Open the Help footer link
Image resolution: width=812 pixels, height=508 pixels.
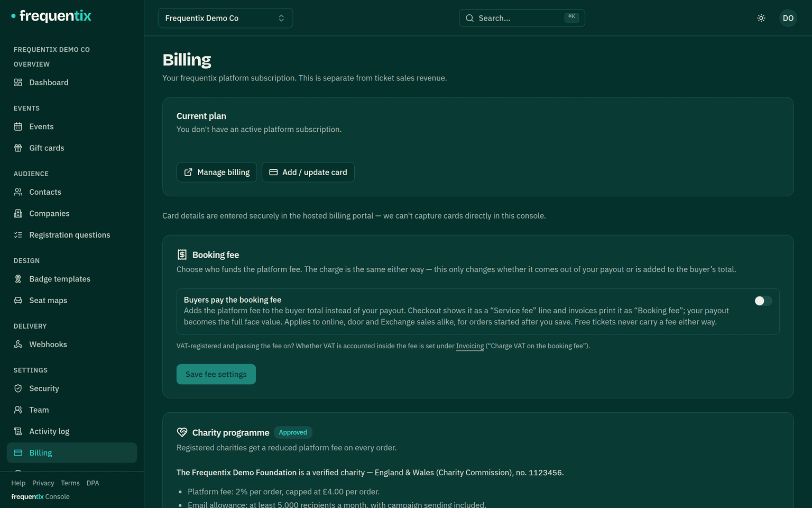click(x=19, y=483)
